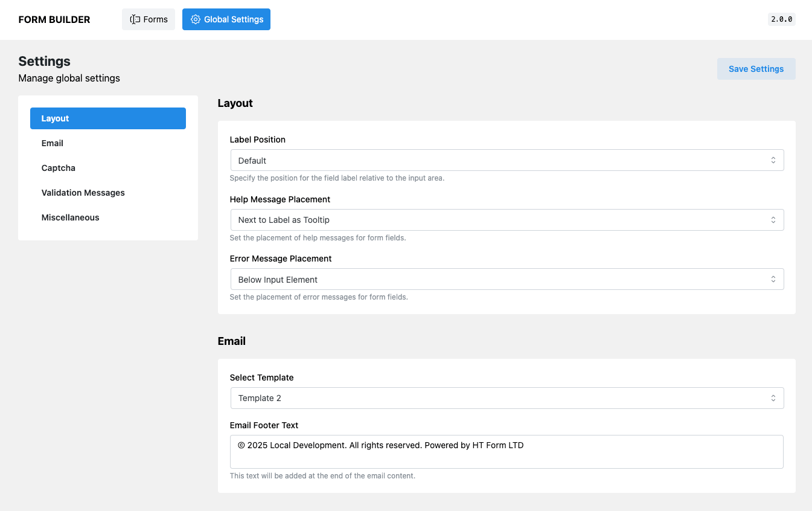Click the Error Message Placement chevron arrows

tap(773, 279)
